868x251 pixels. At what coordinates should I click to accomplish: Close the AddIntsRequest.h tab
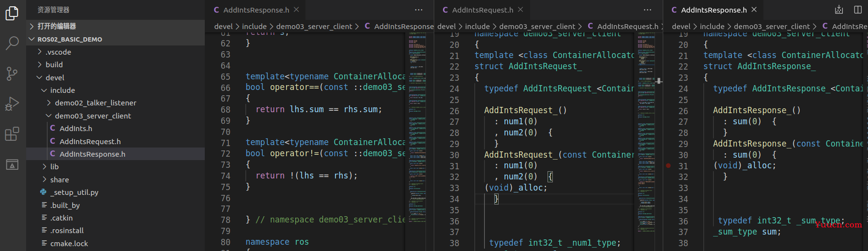pyautogui.click(x=520, y=10)
